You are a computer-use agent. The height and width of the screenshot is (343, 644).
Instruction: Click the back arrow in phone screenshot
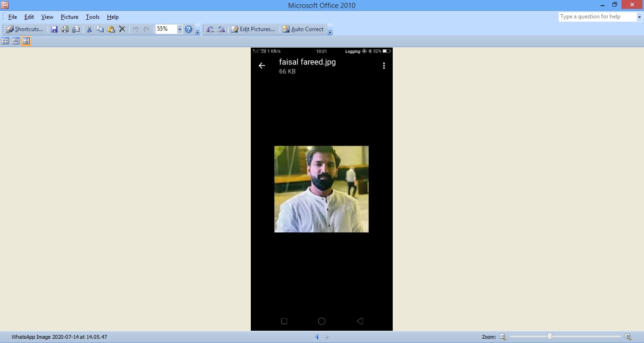click(262, 65)
